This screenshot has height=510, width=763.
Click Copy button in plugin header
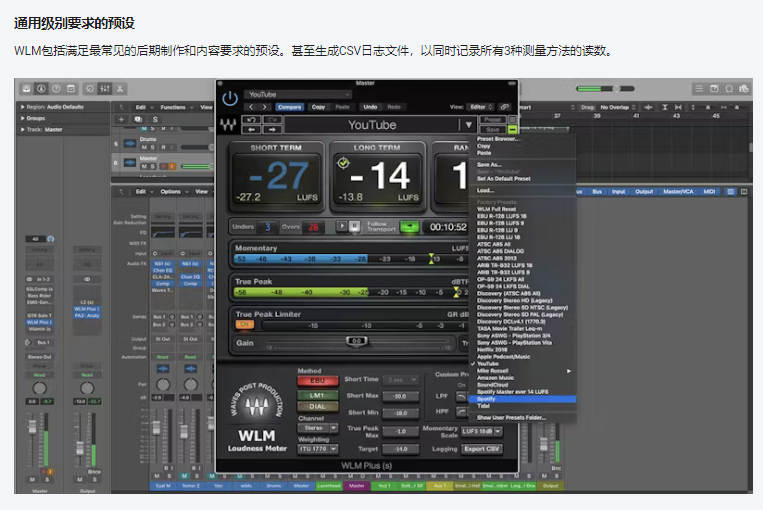(x=318, y=107)
